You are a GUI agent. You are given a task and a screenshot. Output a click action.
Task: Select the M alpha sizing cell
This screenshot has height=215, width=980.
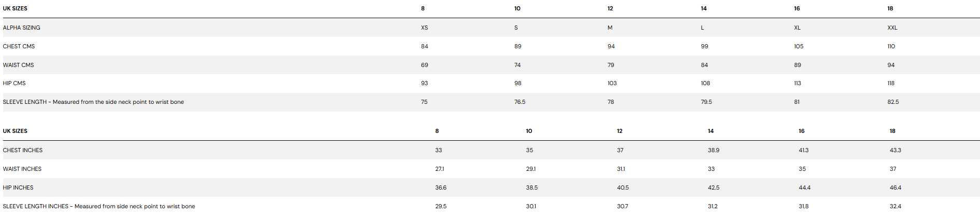coord(610,28)
